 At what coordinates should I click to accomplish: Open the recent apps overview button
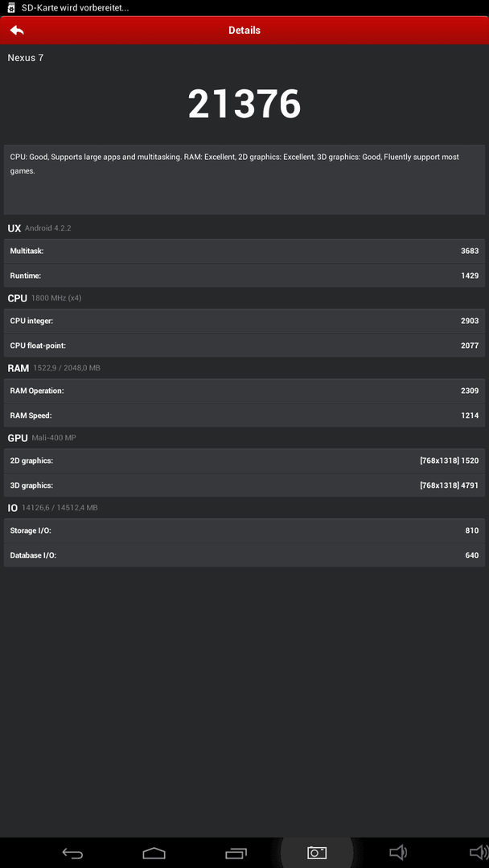point(236,853)
